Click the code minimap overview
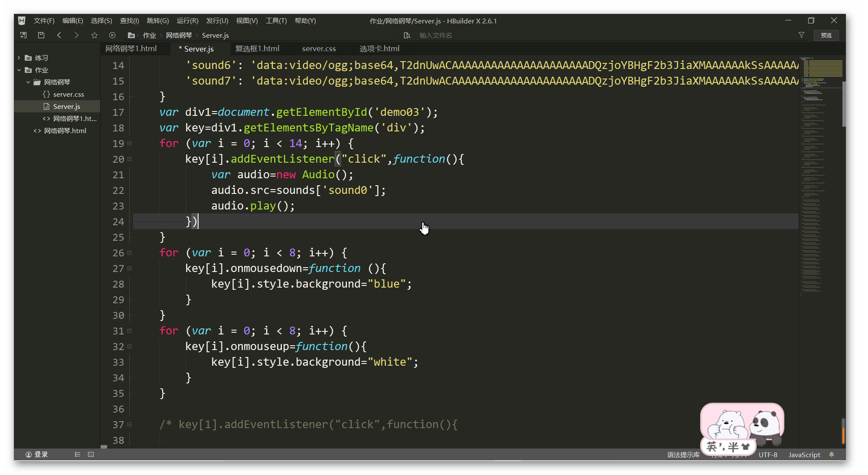 pos(820,176)
